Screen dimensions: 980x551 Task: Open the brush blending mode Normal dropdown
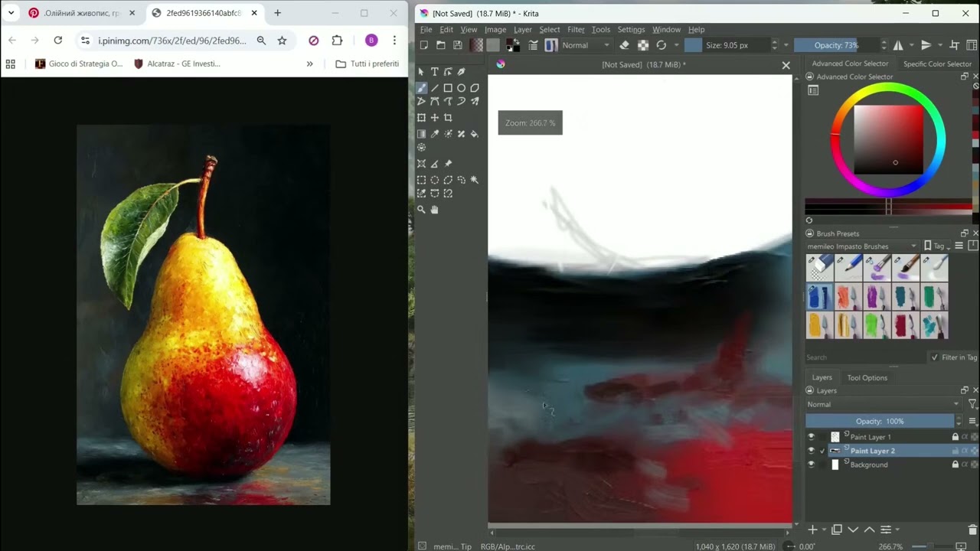[x=586, y=45]
